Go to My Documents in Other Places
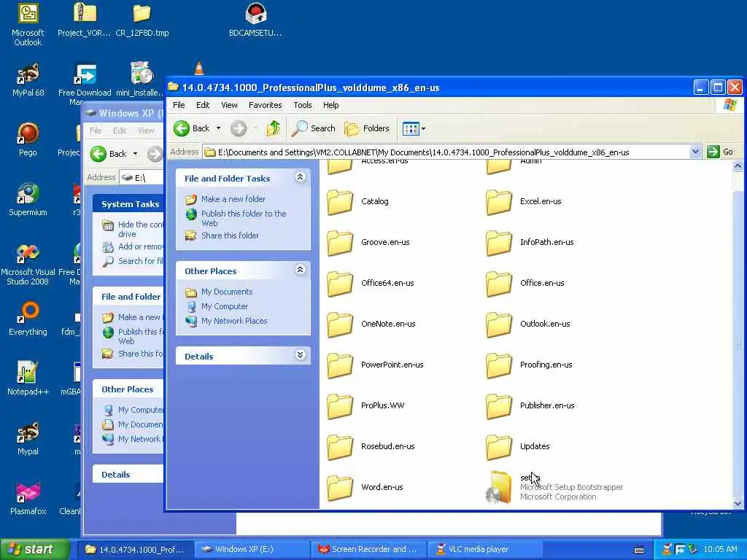 [x=227, y=292]
